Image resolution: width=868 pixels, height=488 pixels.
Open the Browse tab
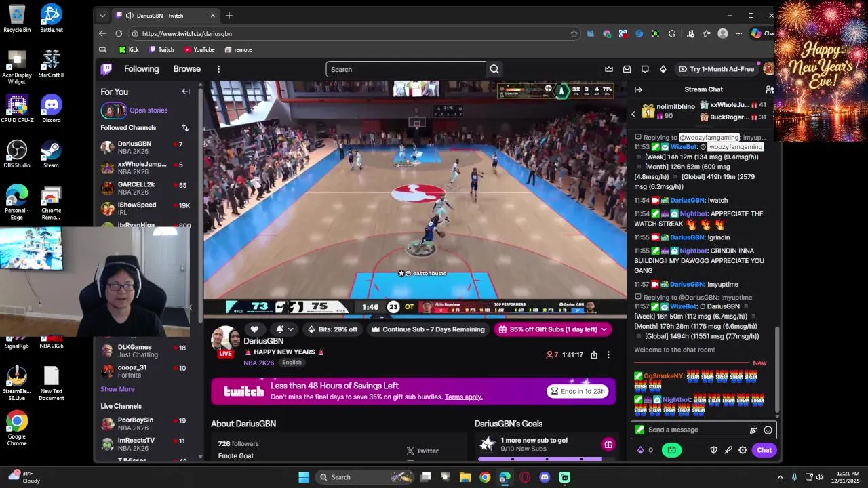point(186,69)
